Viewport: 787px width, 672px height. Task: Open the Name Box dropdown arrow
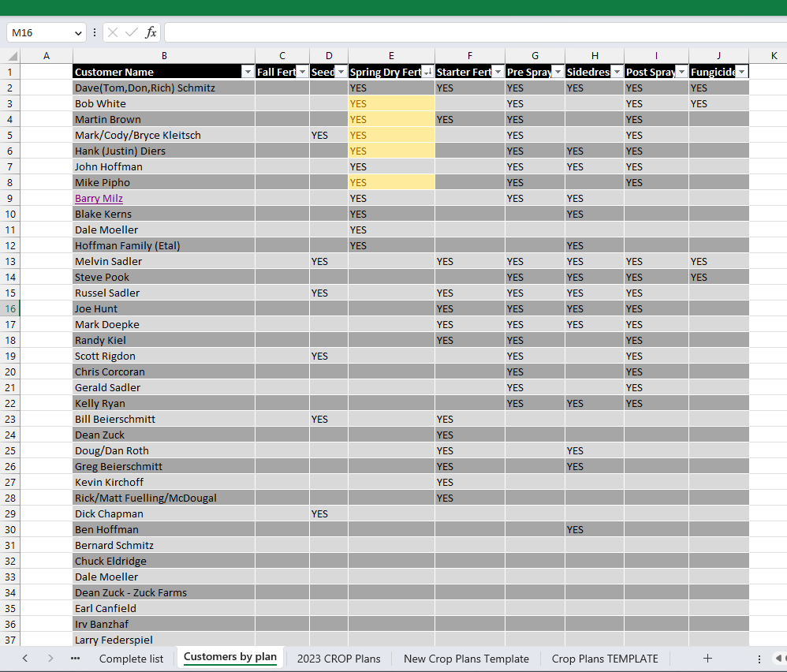(78, 33)
